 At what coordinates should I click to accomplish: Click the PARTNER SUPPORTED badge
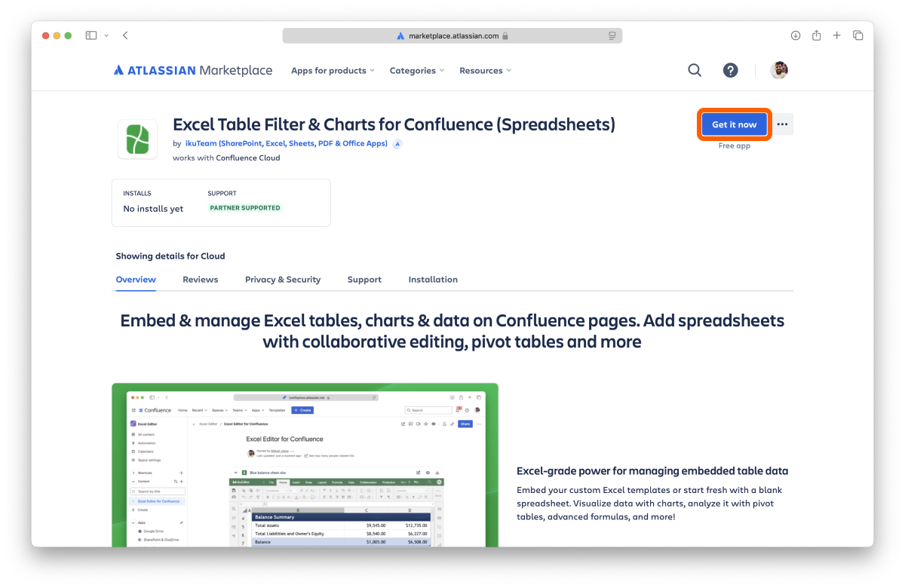245,208
